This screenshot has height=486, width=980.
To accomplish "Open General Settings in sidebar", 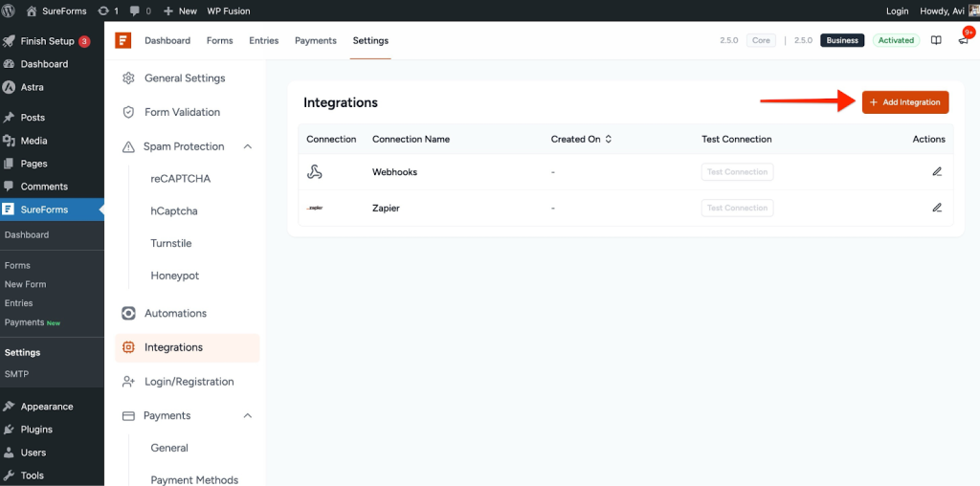I will (x=185, y=77).
